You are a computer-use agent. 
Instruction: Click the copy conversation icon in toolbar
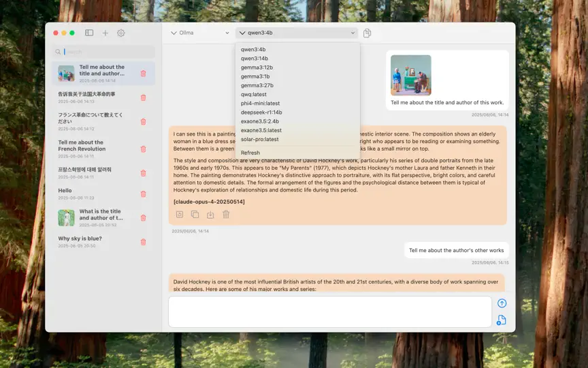367,33
